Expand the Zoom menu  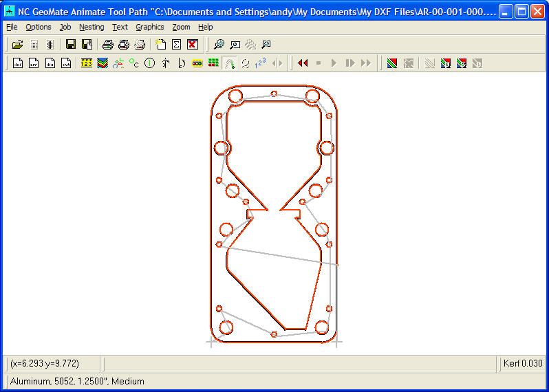pos(181,27)
